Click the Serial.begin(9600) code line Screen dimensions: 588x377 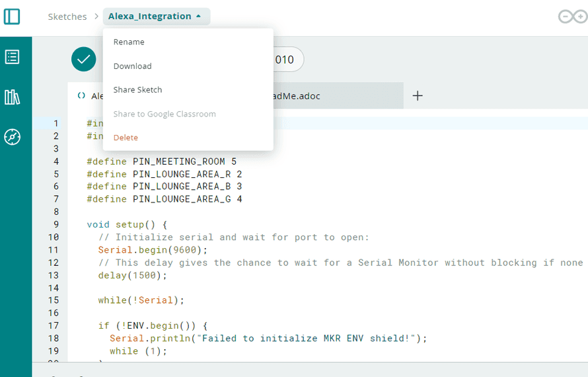click(x=153, y=249)
